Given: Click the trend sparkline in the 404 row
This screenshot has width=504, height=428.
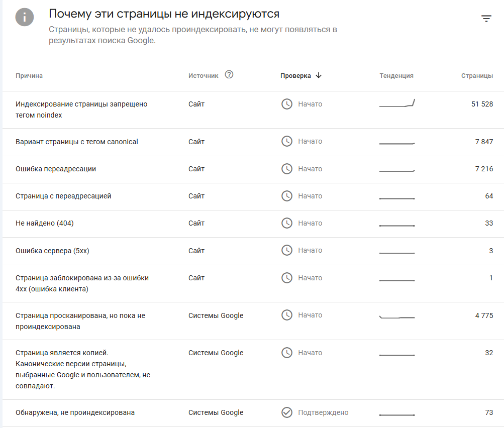Looking at the screenshot, I should [397, 226].
